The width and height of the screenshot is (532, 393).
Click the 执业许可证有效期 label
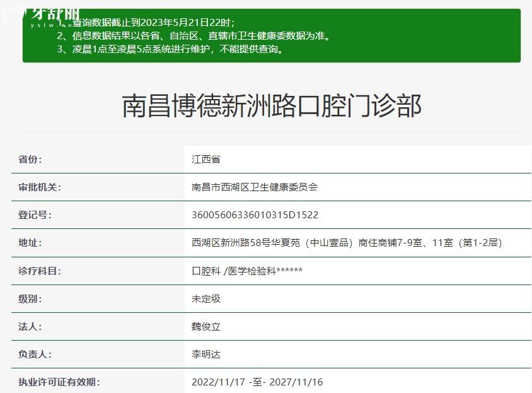click(x=59, y=382)
